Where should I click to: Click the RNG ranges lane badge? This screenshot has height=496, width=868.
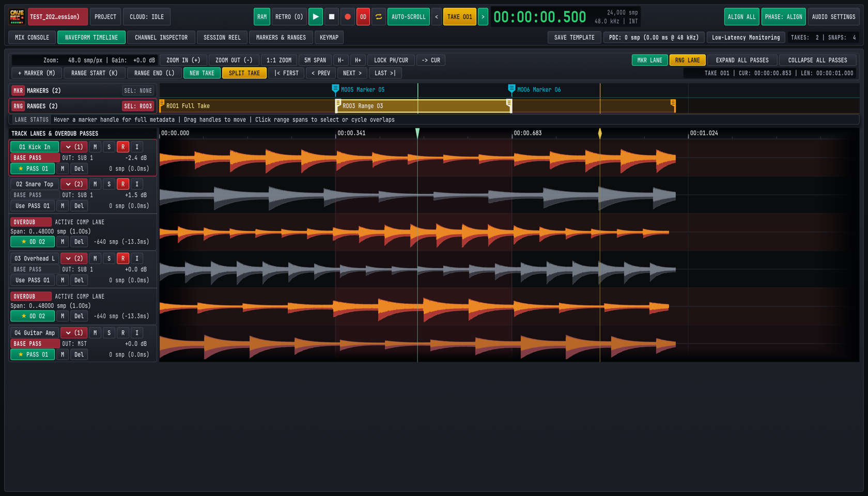click(18, 106)
